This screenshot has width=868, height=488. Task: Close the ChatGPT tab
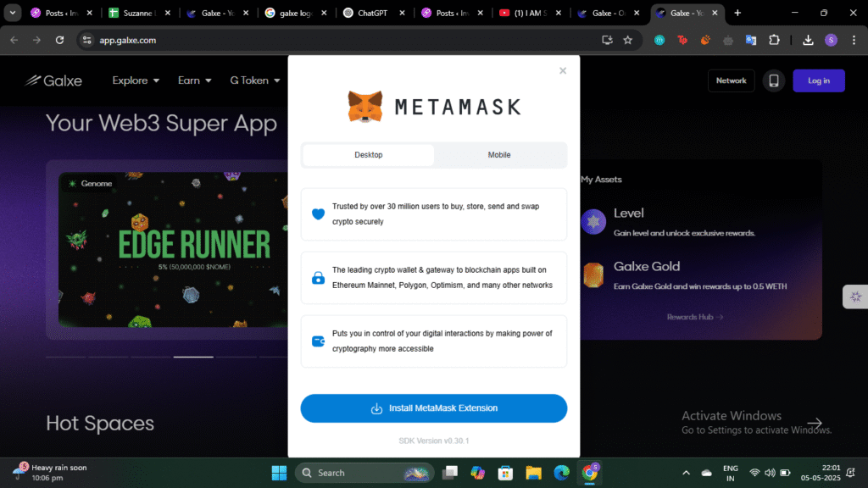coord(402,13)
